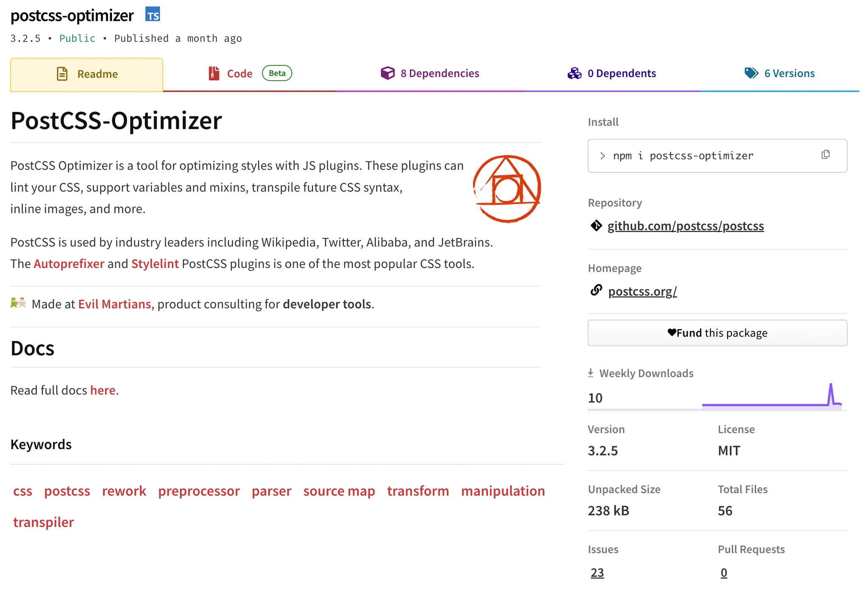The height and width of the screenshot is (592, 868).
Task: Click the git repository diamond icon
Action: click(x=596, y=226)
